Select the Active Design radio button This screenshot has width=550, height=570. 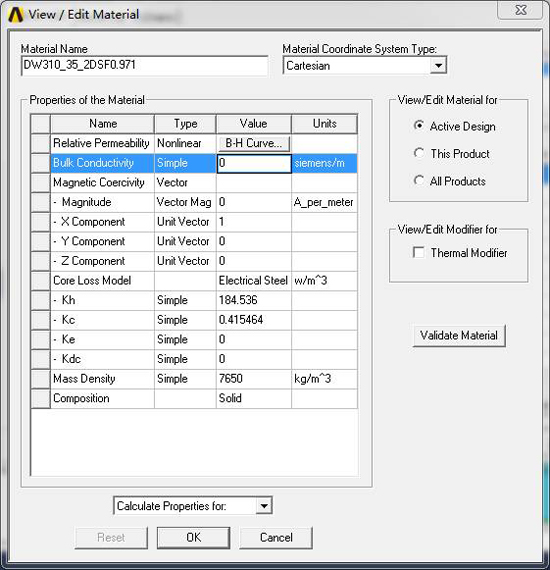coord(419,126)
